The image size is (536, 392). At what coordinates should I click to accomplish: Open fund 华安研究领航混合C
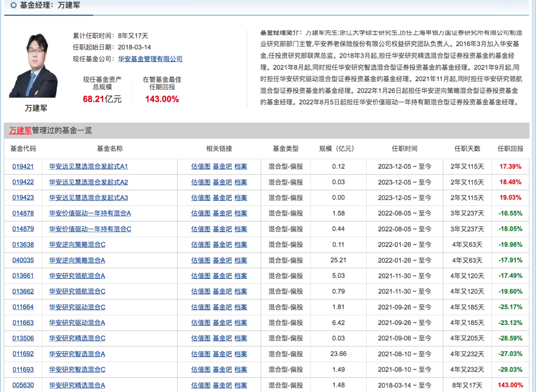pos(77,292)
